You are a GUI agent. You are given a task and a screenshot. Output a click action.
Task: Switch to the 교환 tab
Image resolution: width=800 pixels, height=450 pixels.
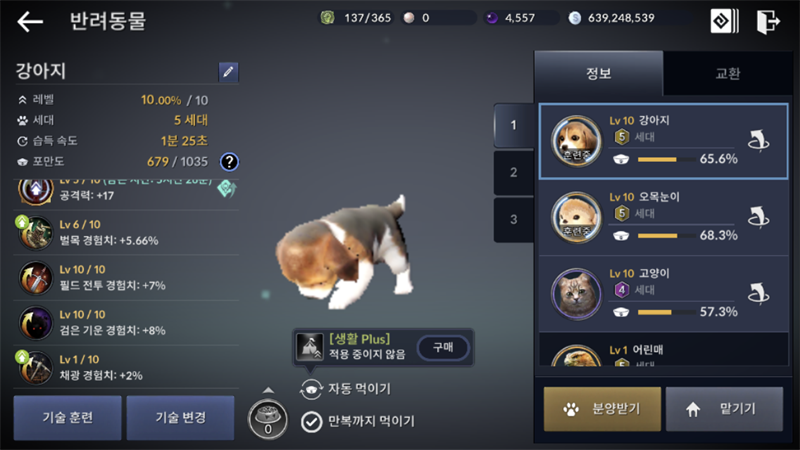tap(728, 73)
